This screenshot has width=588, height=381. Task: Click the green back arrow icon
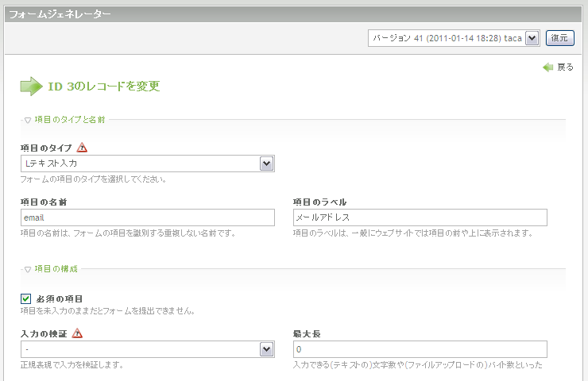point(548,67)
